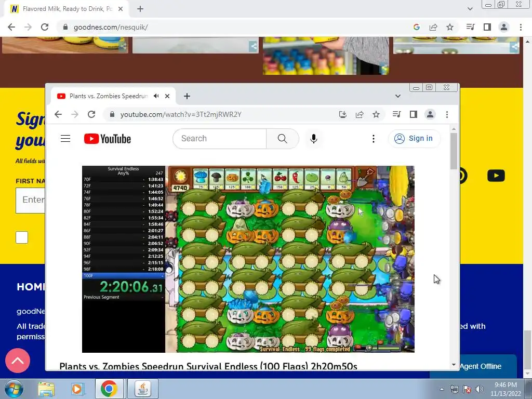Viewport: 532px width, 399px height.
Task: Mute the Plants vs. Zombies tab audio
Action: coord(156,96)
